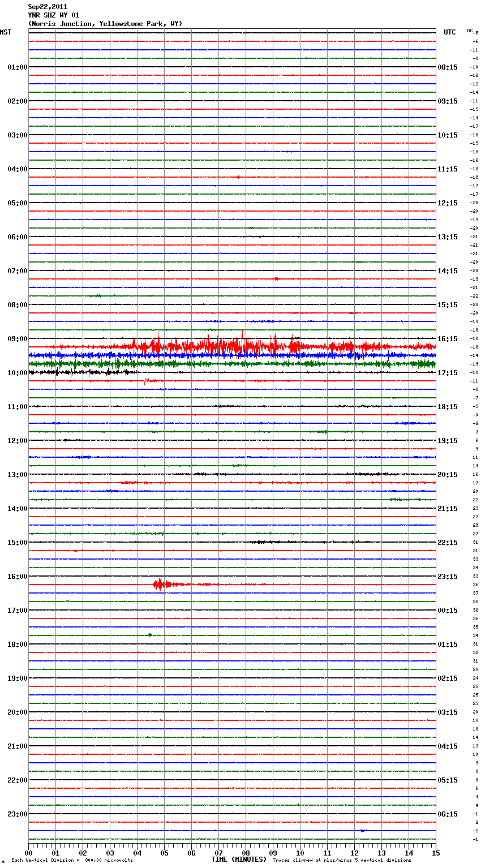
Task: Select the 12:00 MST hour label
Action: coord(18,441)
